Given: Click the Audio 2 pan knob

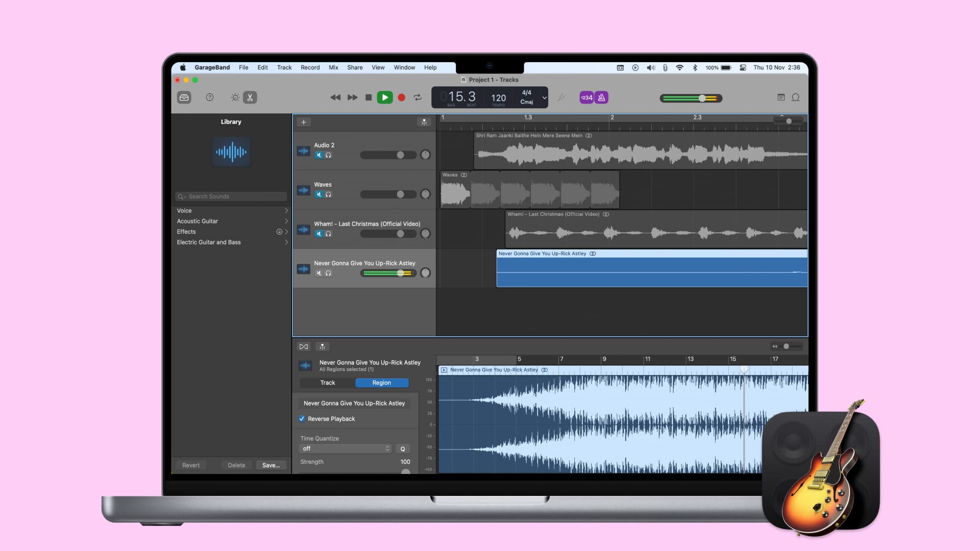Looking at the screenshot, I should point(425,155).
